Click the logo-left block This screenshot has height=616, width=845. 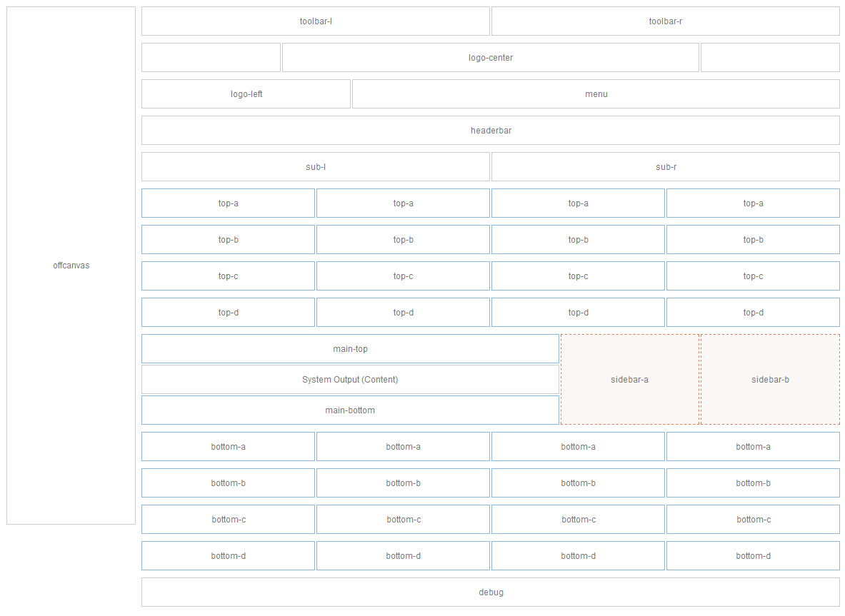246,94
